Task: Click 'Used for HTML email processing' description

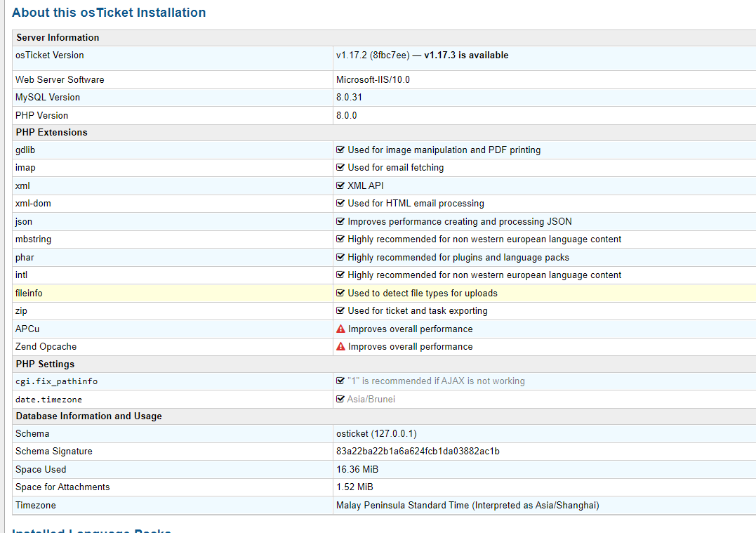Action: click(416, 203)
